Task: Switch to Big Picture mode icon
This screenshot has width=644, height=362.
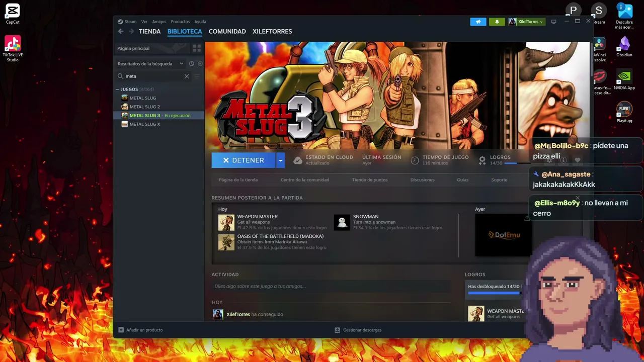Action: click(554, 22)
